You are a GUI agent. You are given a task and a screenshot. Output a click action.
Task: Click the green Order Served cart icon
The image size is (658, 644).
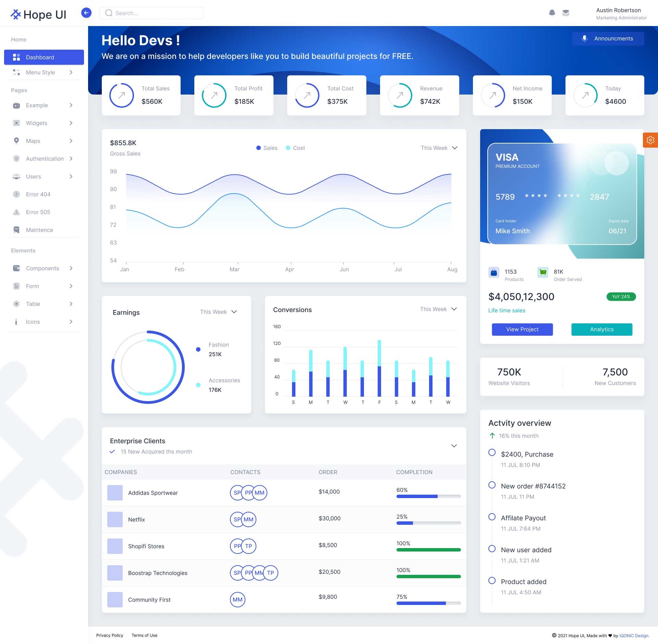pyautogui.click(x=543, y=272)
